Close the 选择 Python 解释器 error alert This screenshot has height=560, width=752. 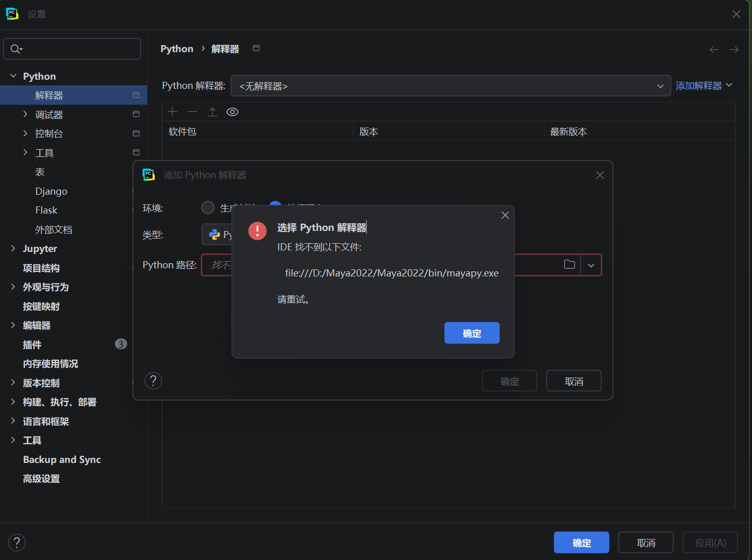505,215
